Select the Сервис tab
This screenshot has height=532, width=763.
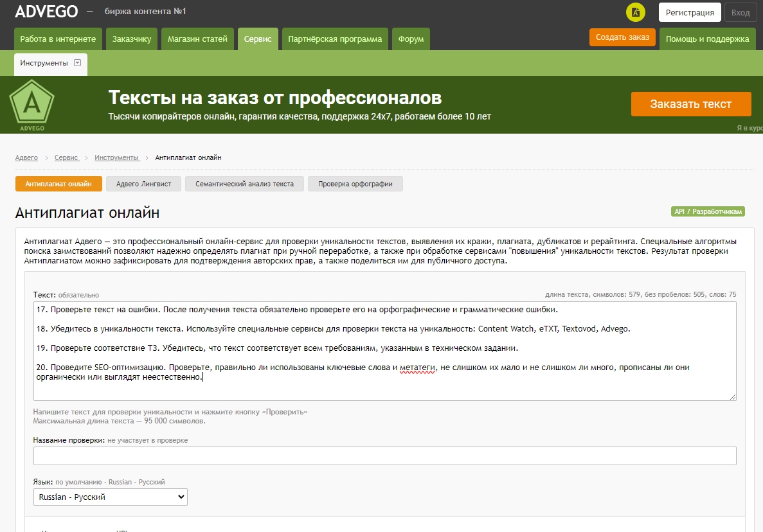coord(258,39)
